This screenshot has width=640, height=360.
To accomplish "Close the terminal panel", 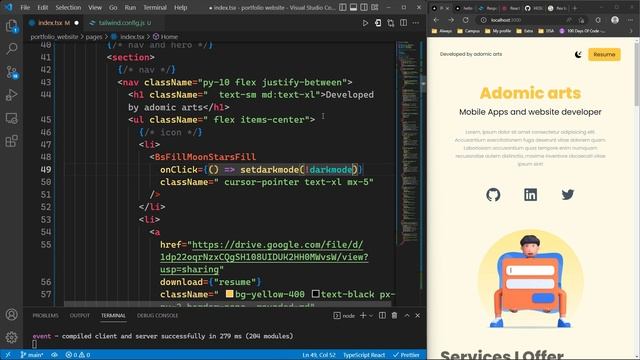I will coord(418,316).
